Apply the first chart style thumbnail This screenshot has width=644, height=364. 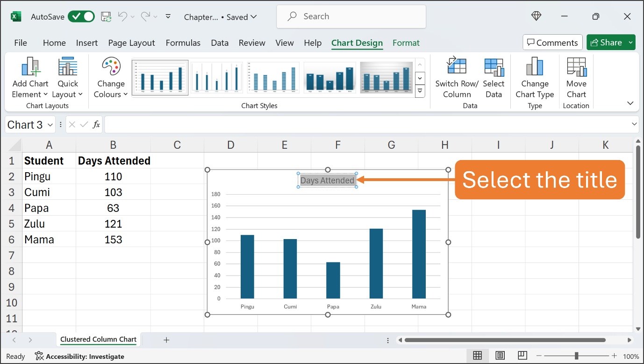click(160, 78)
